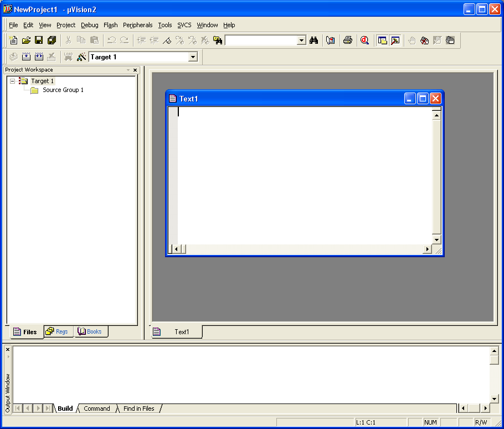Click Text1 vertical scrollbar down arrow

[x=436, y=239]
